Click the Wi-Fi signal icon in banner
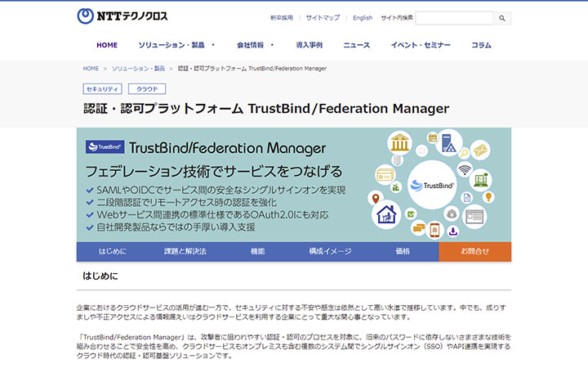 pyautogui.click(x=465, y=170)
